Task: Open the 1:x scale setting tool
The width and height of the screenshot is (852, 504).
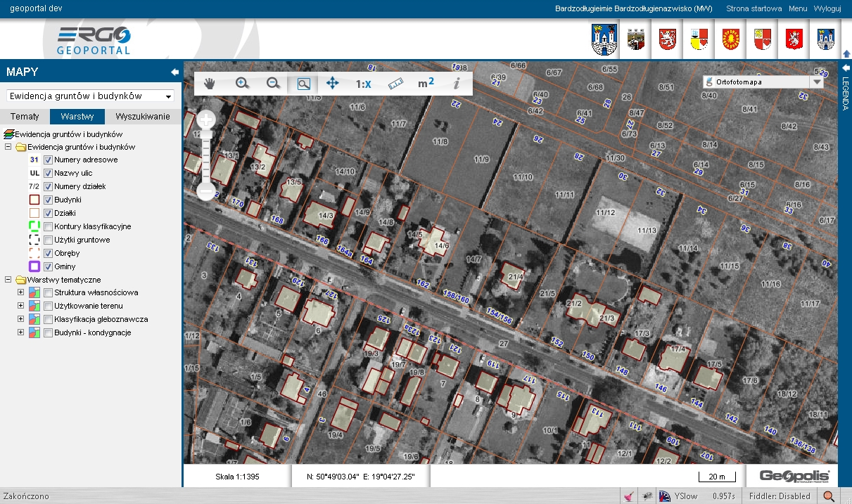Action: point(363,84)
